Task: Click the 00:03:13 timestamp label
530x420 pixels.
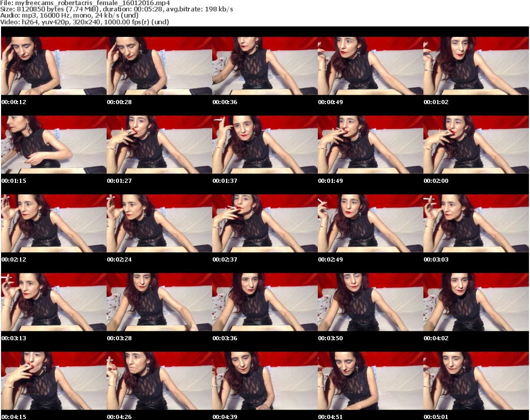Action: [14, 338]
